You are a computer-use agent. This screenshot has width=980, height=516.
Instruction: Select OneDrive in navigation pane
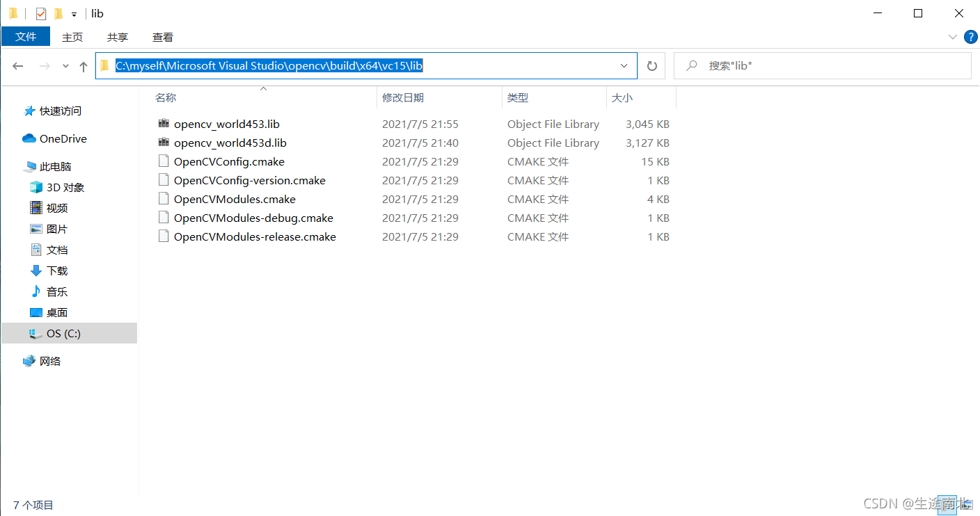(63, 139)
